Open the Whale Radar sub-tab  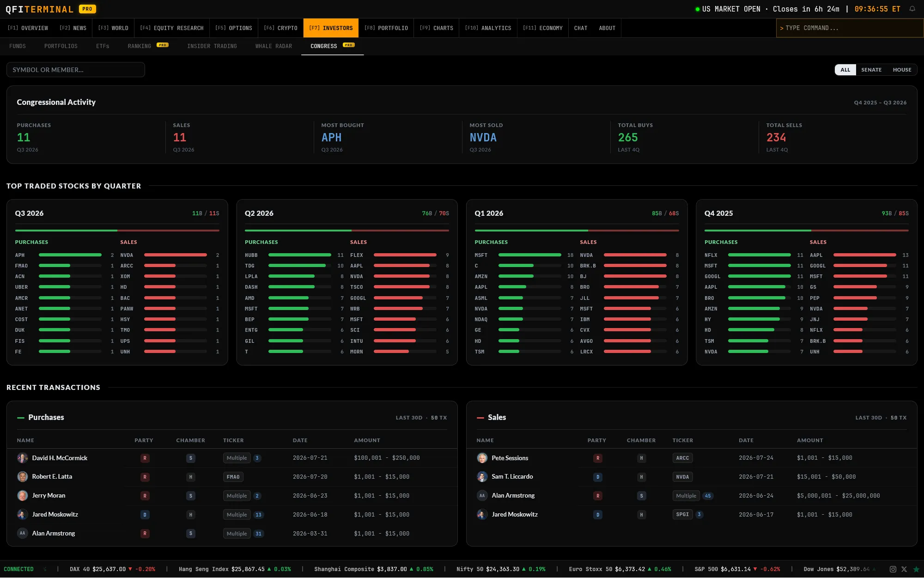coord(274,46)
